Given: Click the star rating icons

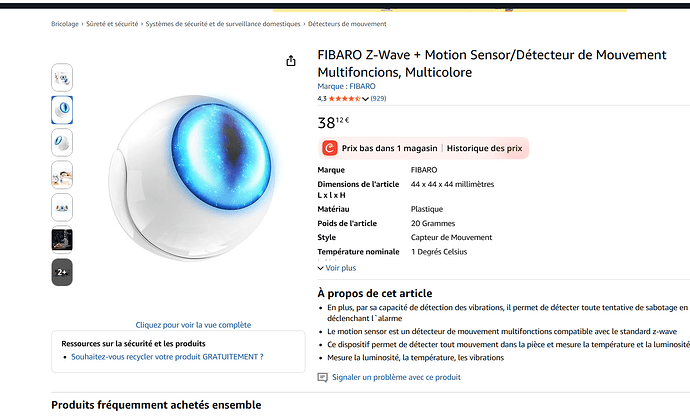Looking at the screenshot, I should tap(344, 99).
